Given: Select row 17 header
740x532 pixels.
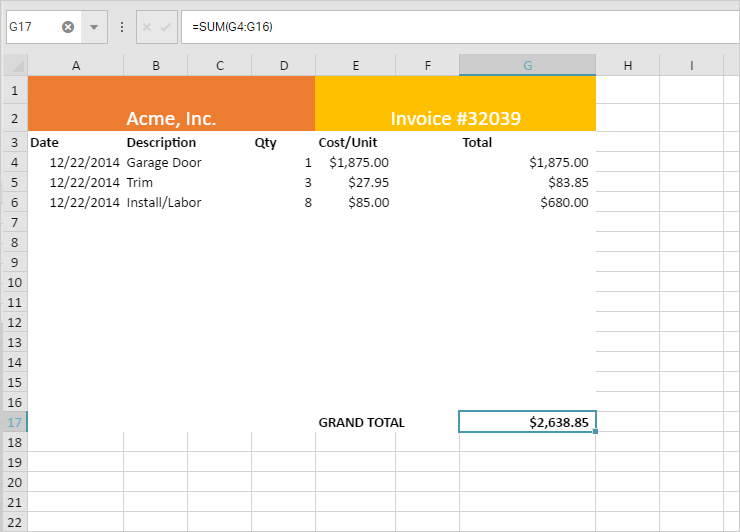Looking at the screenshot, I should tap(15, 422).
